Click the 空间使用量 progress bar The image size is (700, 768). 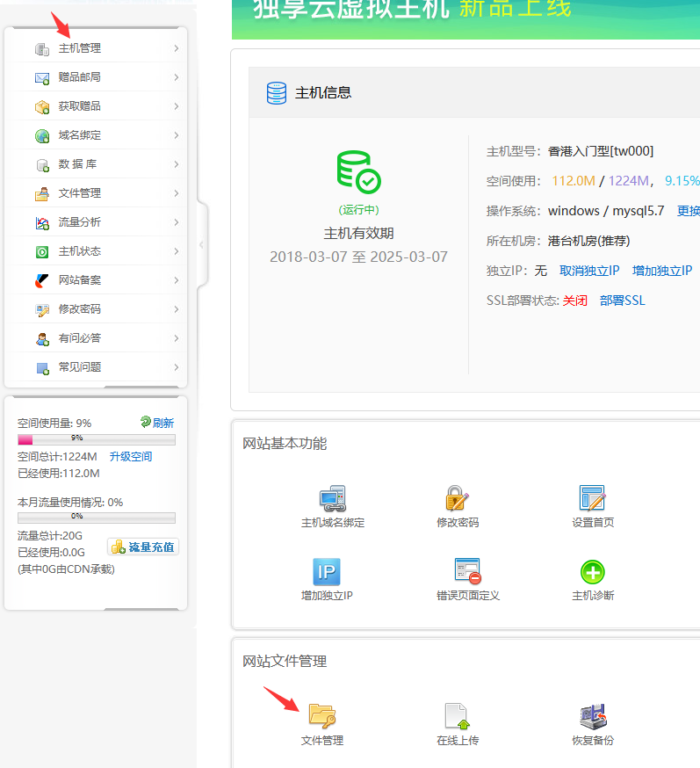(x=97, y=438)
